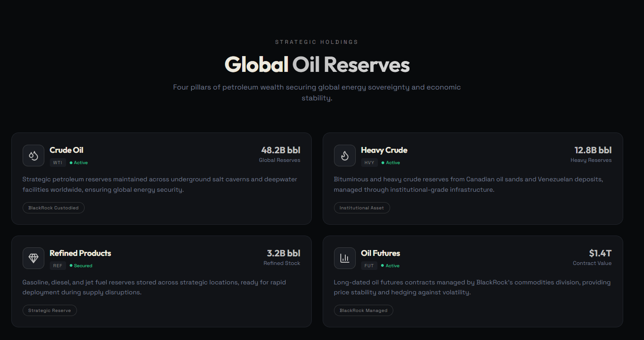Click the WTI badge on Crude Oil

57,162
